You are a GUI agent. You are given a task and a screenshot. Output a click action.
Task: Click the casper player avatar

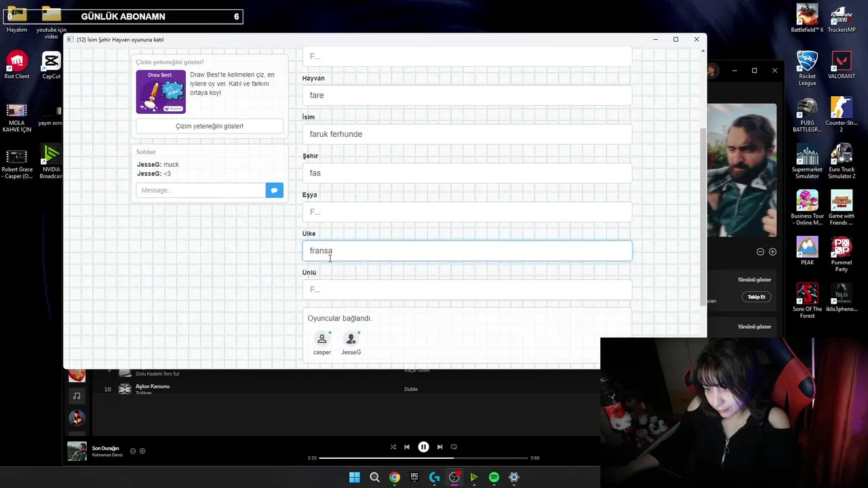[322, 339]
